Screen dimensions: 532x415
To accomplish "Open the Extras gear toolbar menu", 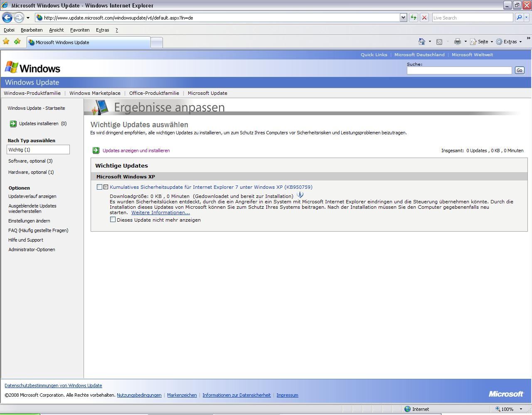I will (x=509, y=42).
